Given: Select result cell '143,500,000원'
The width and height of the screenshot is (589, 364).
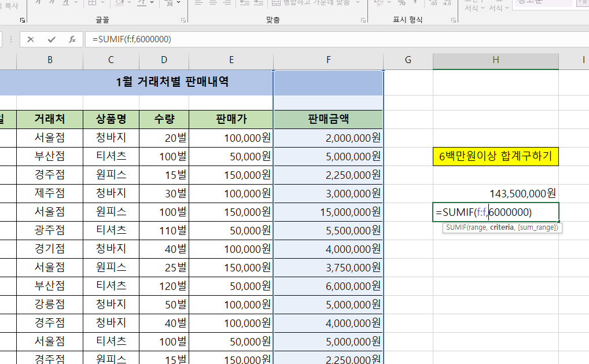Looking at the screenshot, I should tap(496, 193).
